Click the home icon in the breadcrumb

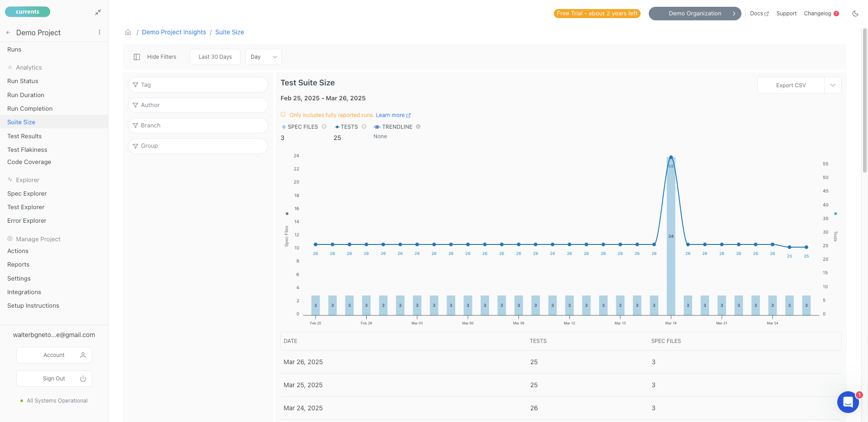[128, 32]
